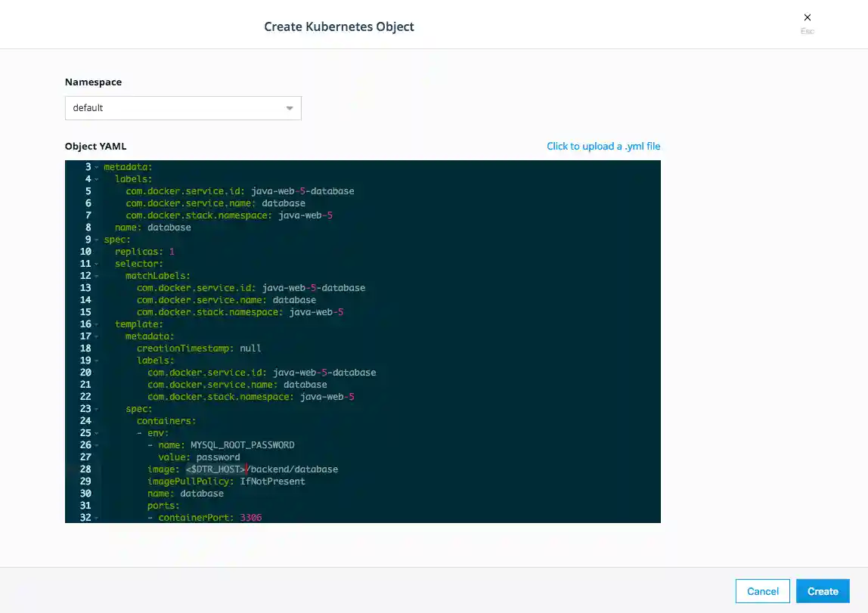This screenshot has width=868, height=613.
Task: Click the replicas value 1
Action: [x=172, y=252]
